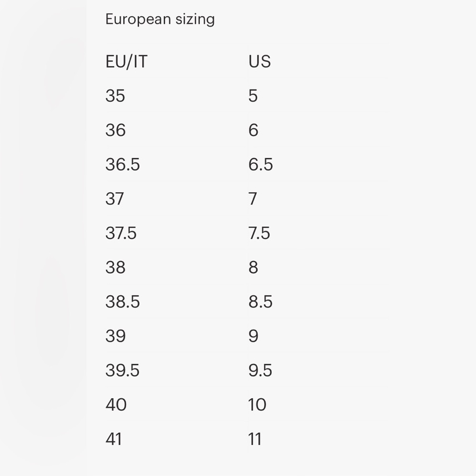Click EU size 37 row
Screen dimensions: 476x476
[x=115, y=198]
